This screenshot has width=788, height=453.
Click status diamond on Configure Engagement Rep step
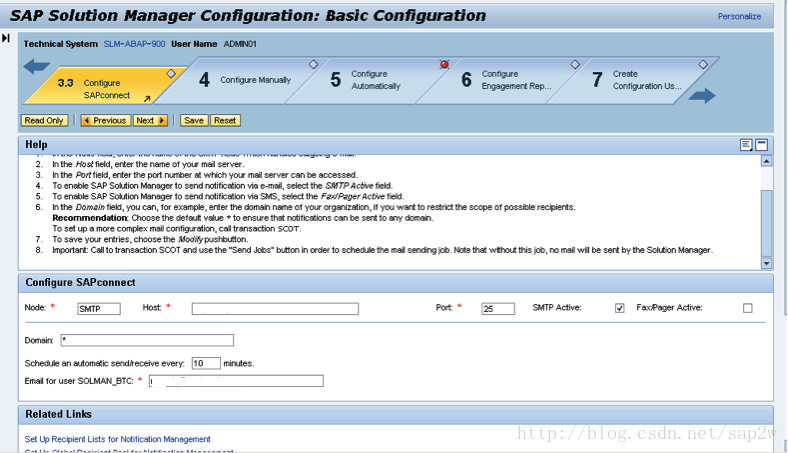575,64
